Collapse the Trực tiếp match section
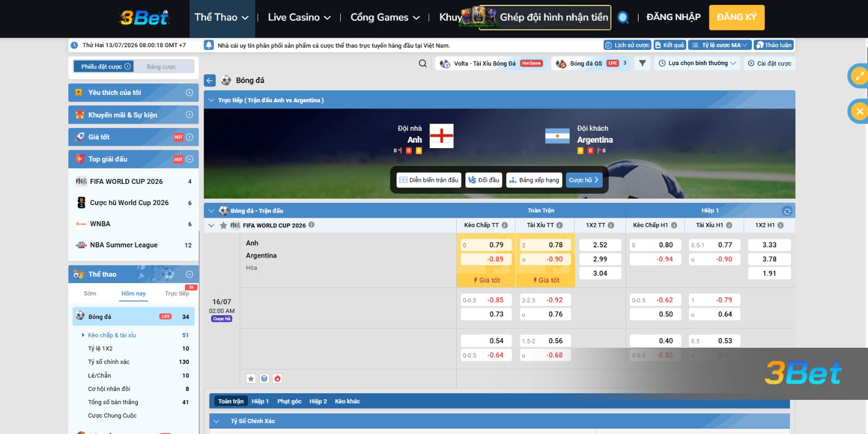The height and width of the screenshot is (434, 868). tap(211, 100)
